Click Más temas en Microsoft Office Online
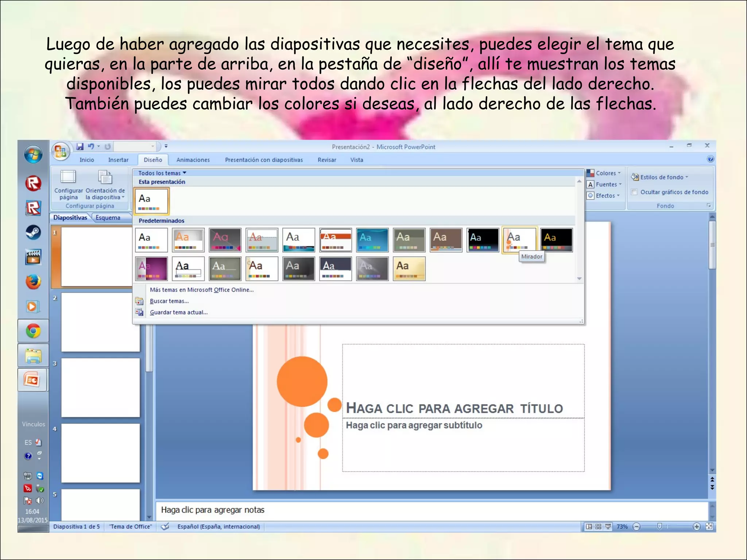 click(201, 290)
